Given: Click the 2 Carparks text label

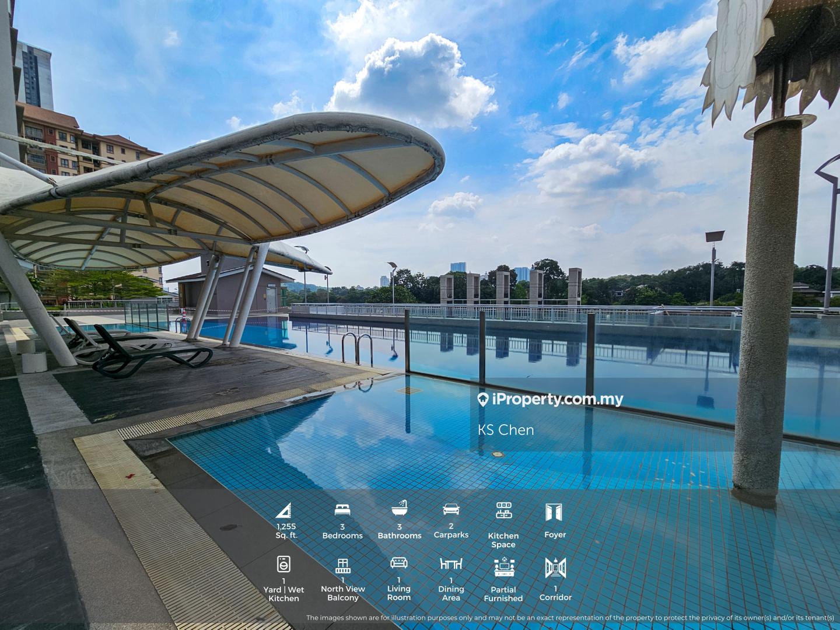Looking at the screenshot, I should click(x=451, y=531).
